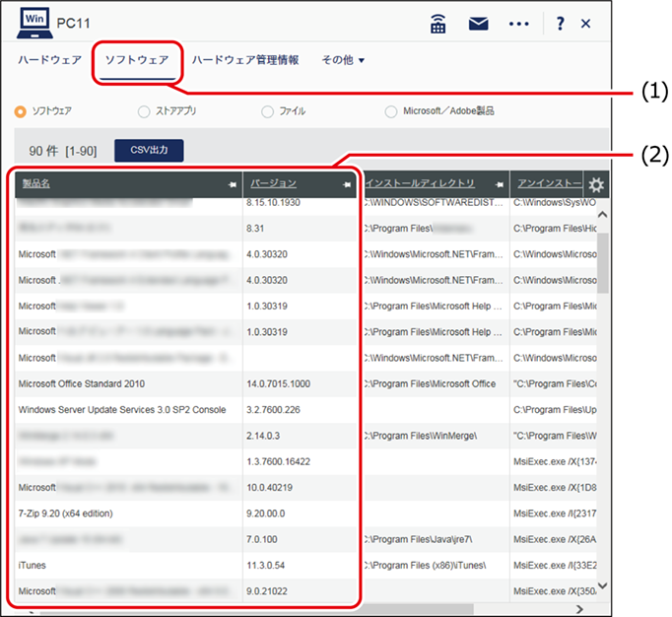Click C:\Program Files\Up uninstall cell
The height and width of the screenshot is (617, 672).
coord(554,409)
